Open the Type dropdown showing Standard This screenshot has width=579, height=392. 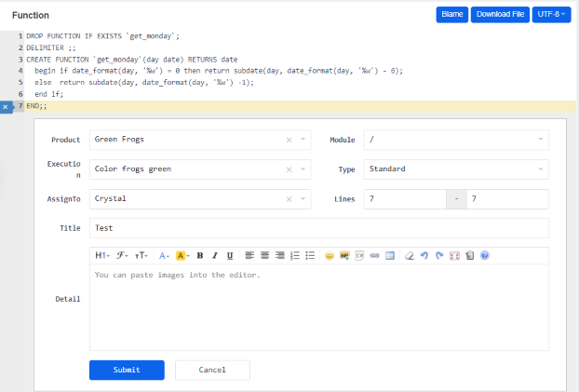point(455,169)
